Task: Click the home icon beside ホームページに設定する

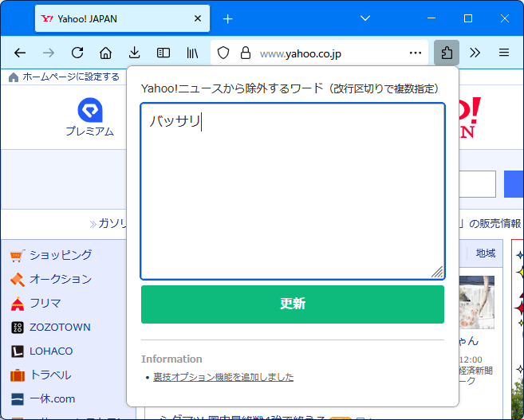Action: tap(14, 77)
